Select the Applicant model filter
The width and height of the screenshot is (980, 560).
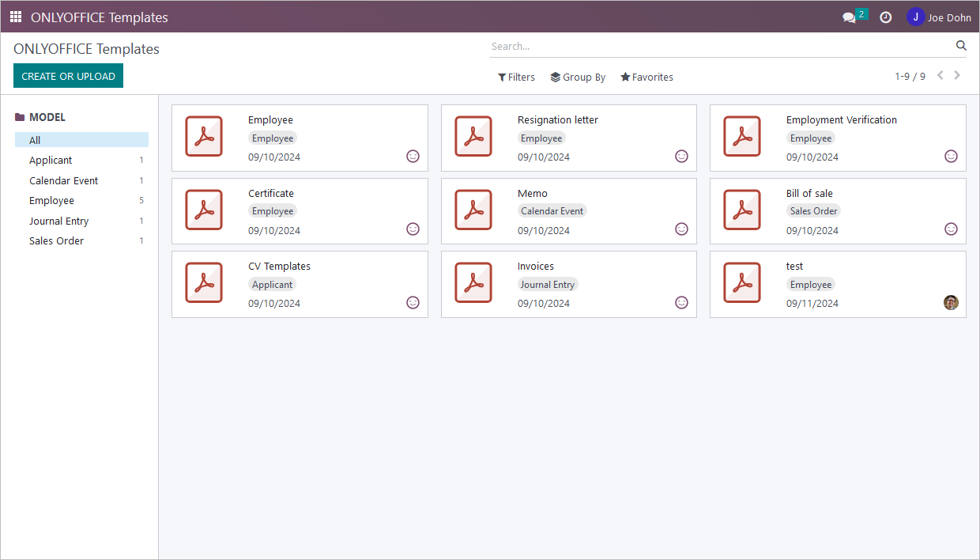[x=50, y=160]
